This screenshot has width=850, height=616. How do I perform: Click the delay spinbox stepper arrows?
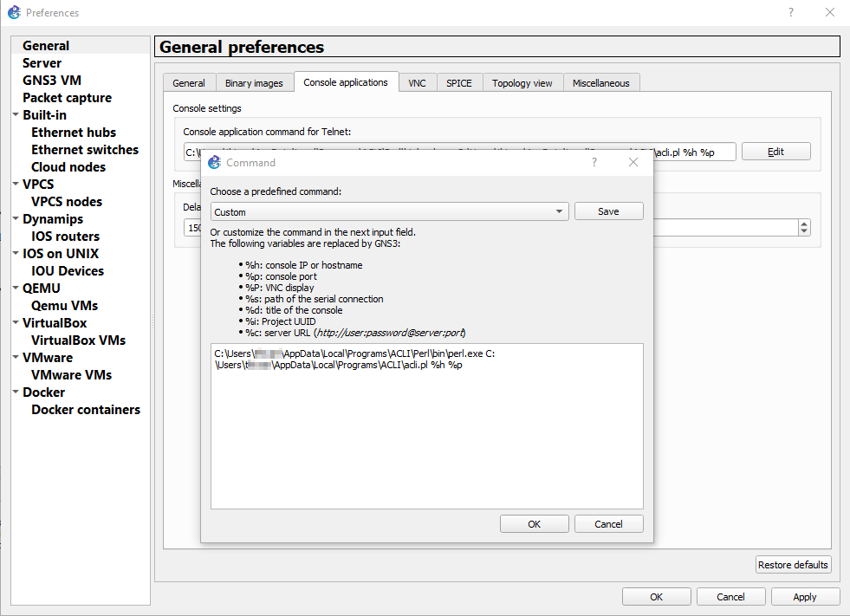coord(804,227)
